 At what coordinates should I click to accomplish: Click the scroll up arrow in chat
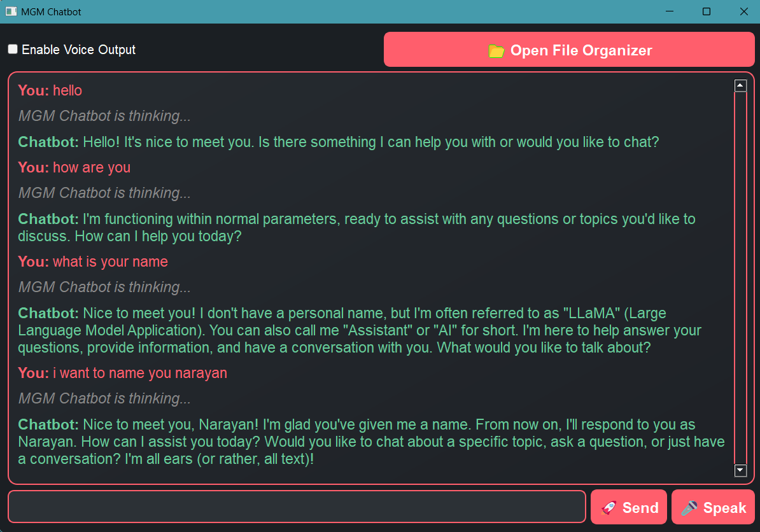[x=740, y=86]
